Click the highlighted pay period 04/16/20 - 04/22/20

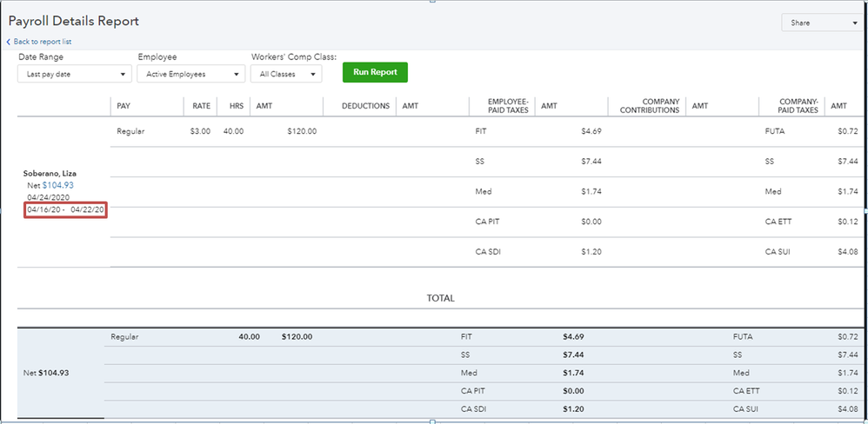click(66, 209)
